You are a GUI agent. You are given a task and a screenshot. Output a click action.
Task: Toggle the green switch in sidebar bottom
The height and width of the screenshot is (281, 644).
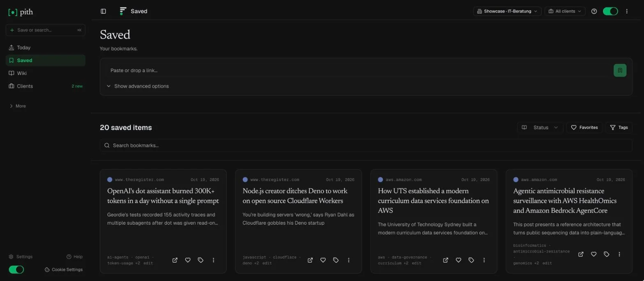point(16,269)
